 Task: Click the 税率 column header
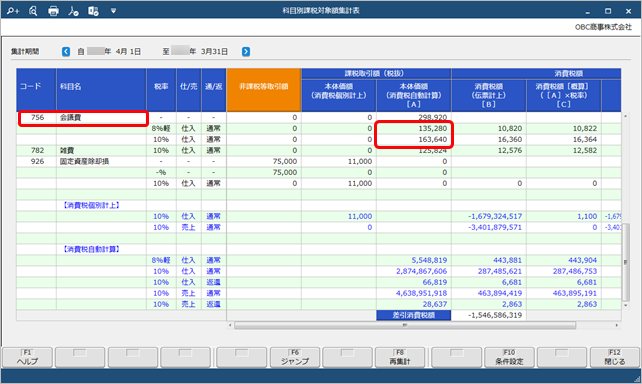click(x=161, y=90)
